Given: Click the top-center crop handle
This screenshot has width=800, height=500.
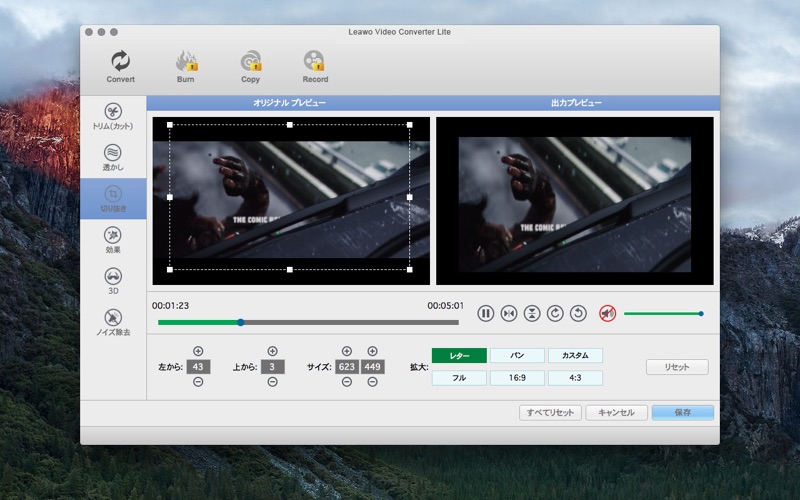Looking at the screenshot, I should (x=290, y=124).
